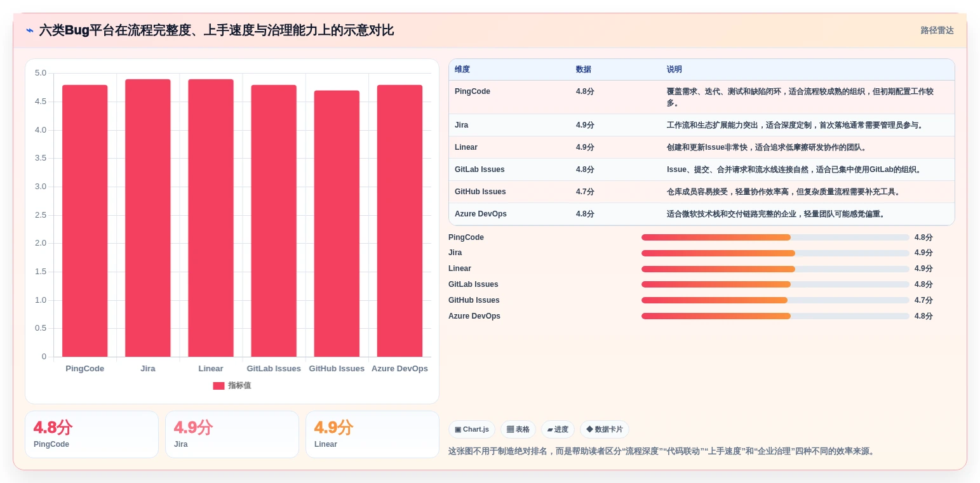980x483 pixels.
Task: Select the 数据卡片 tag chip
Action: 605,430
